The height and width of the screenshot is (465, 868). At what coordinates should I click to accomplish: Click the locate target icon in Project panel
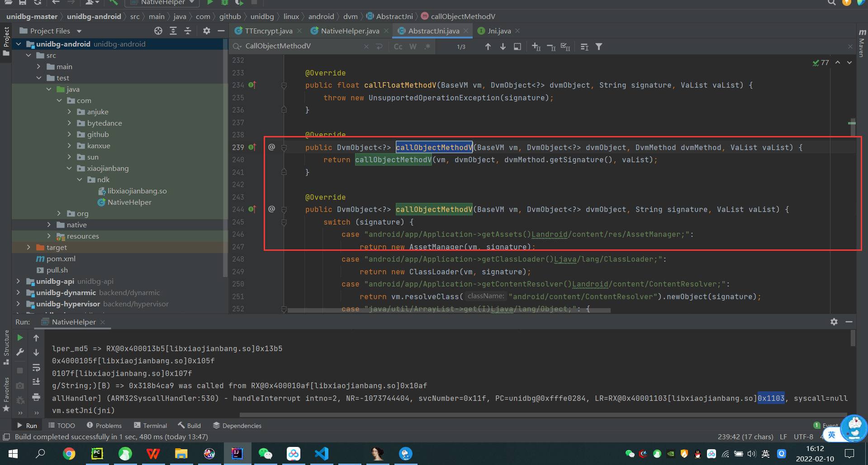[158, 31]
